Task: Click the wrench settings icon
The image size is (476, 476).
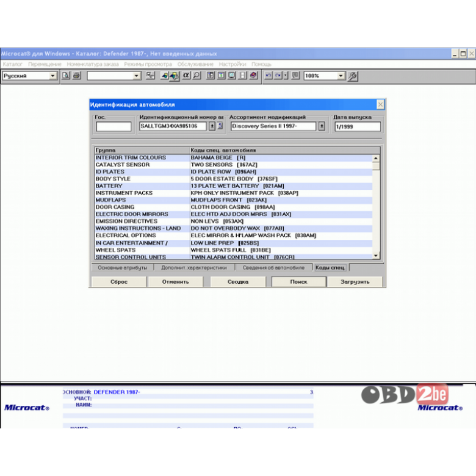Action: tap(353, 76)
